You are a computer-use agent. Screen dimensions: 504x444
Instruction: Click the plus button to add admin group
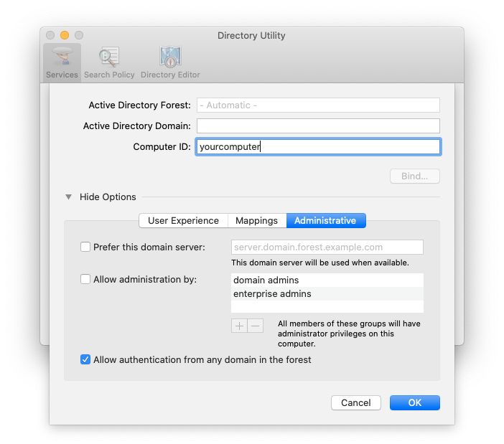[239, 326]
